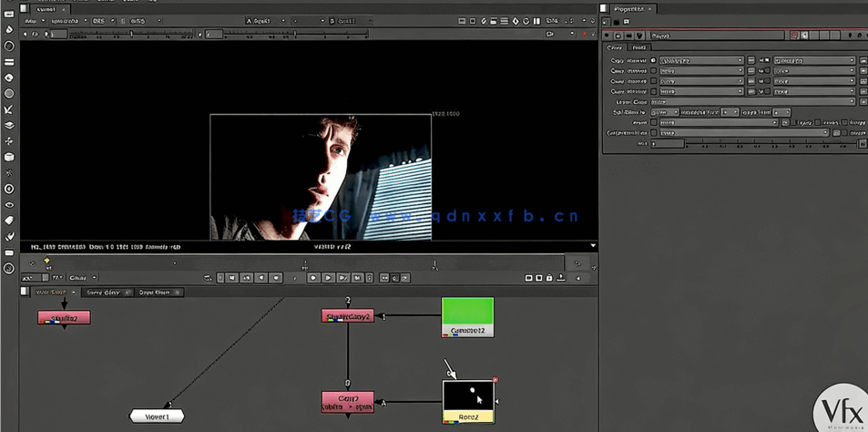
Task: Select the ShuffleCopy2 node
Action: pyautogui.click(x=348, y=316)
